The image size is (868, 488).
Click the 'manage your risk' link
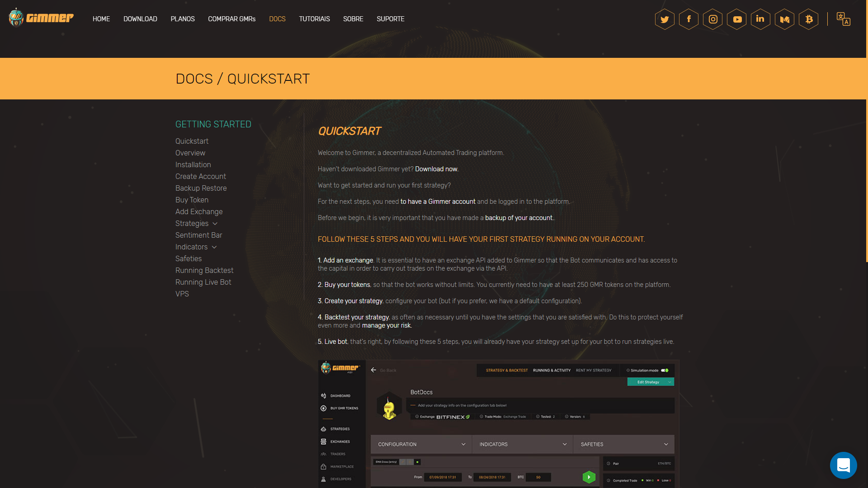tap(387, 325)
